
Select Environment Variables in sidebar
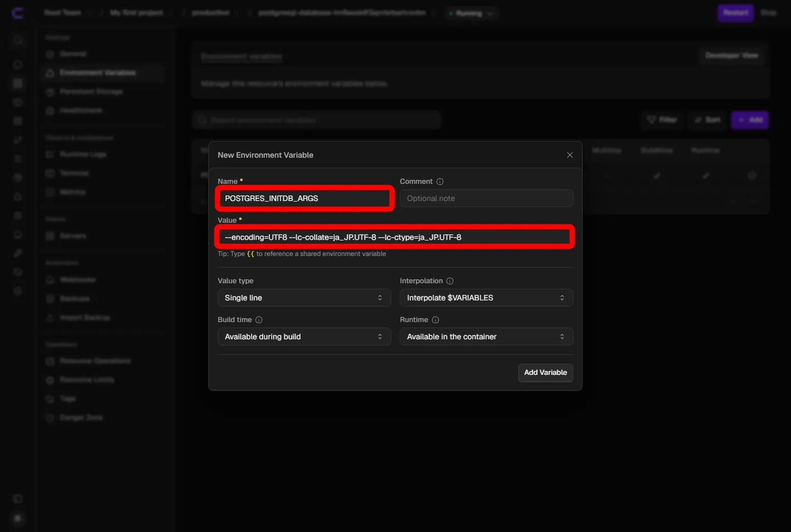coord(103,73)
